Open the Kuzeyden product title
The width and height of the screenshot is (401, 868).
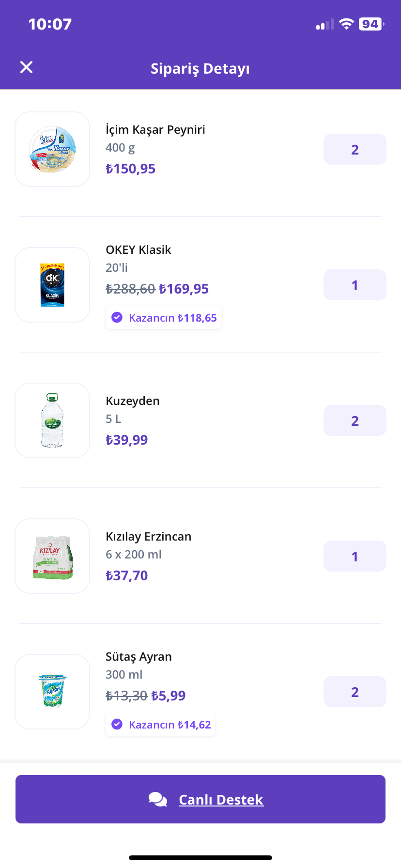133,401
